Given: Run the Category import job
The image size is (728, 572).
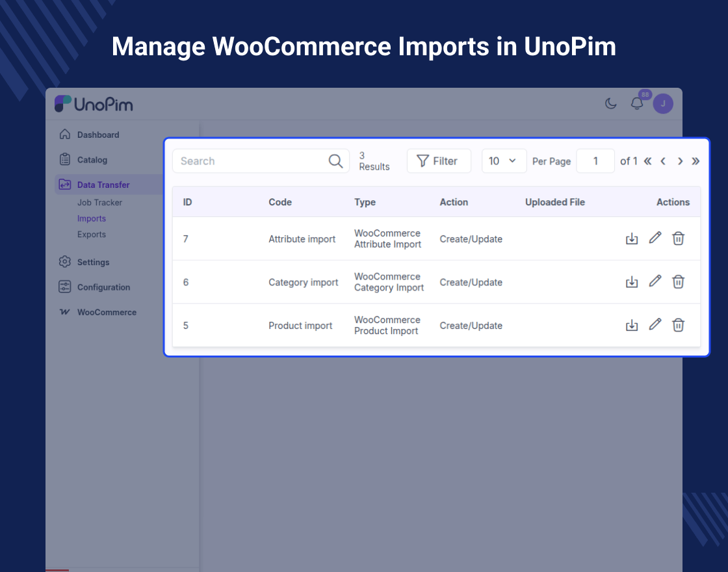Looking at the screenshot, I should pos(632,282).
